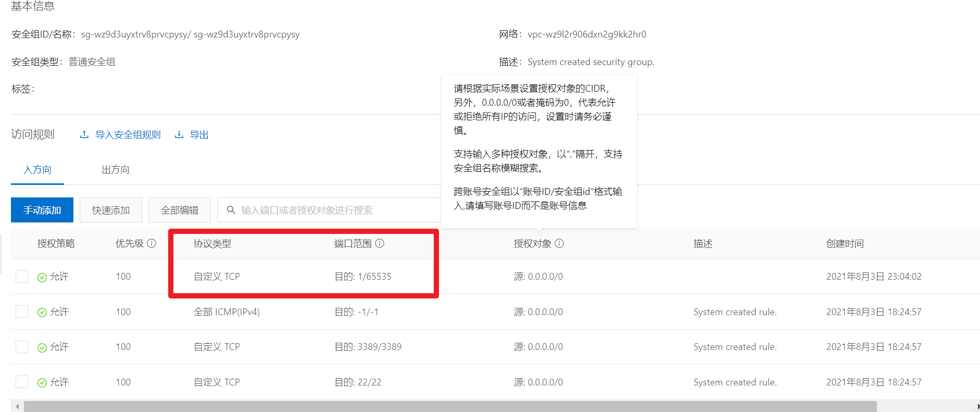This screenshot has height=412, width=980.
Task: Click the export download icon beside 导出
Action: click(179, 134)
